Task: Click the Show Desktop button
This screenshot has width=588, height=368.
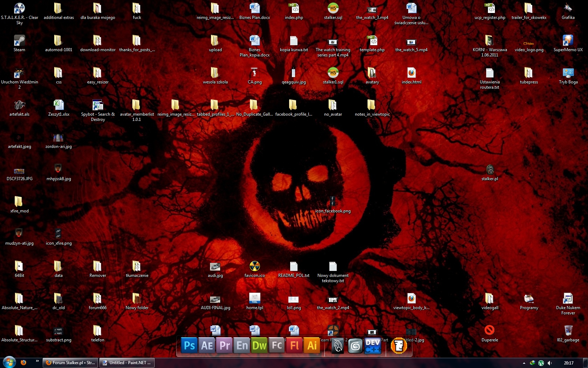Action: point(585,363)
